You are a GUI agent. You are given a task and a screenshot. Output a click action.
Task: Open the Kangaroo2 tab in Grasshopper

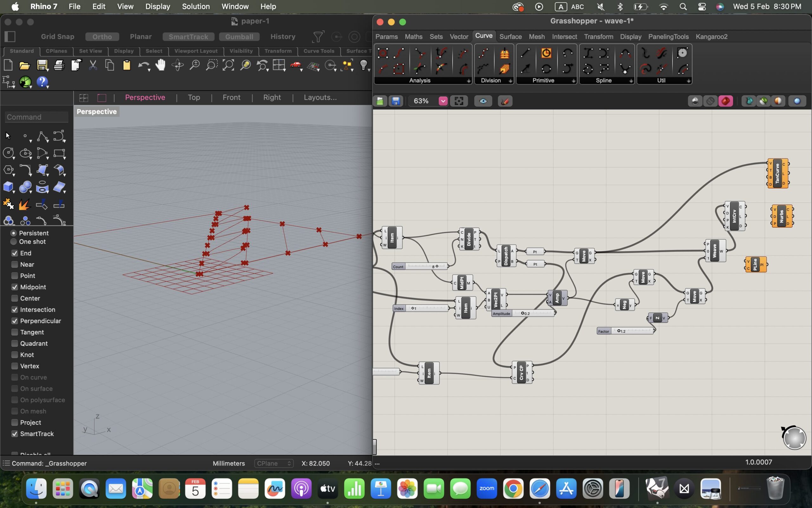coord(711,37)
